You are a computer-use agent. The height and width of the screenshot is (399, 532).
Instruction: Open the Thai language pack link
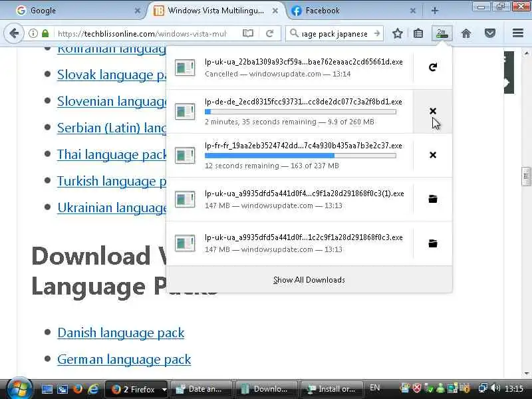(112, 154)
